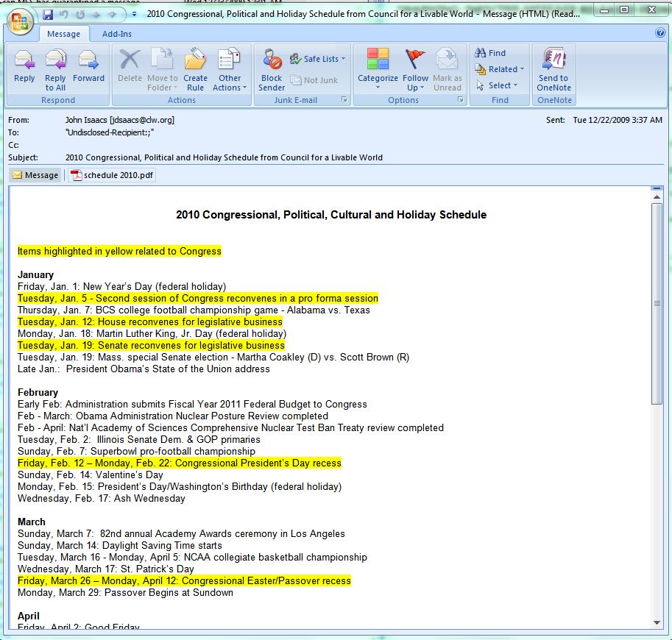Click the Undisclosed-Recipient entry

[109, 132]
